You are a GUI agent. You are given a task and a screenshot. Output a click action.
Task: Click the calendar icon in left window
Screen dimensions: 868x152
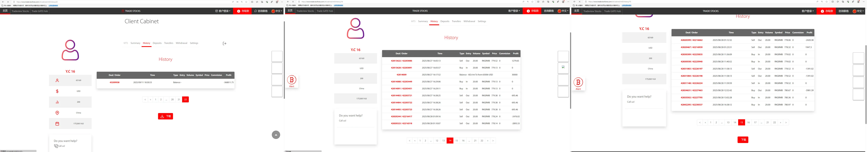(57, 124)
